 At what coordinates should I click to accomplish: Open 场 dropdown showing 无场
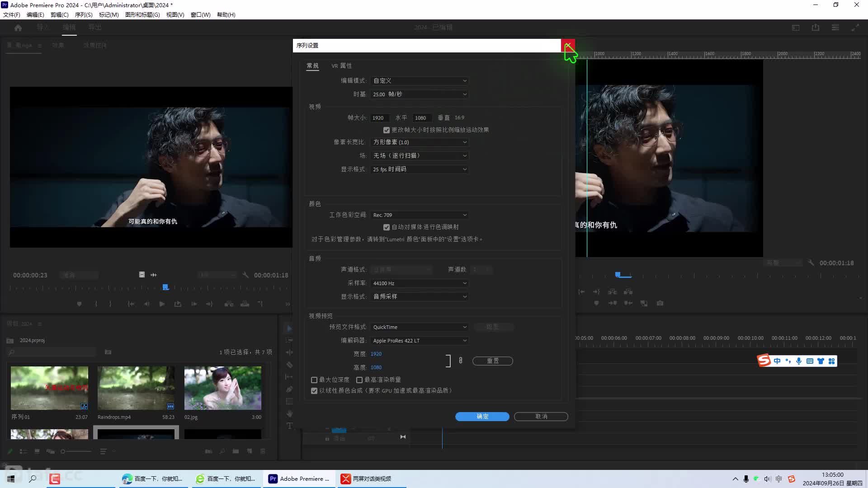pyautogui.click(x=420, y=155)
